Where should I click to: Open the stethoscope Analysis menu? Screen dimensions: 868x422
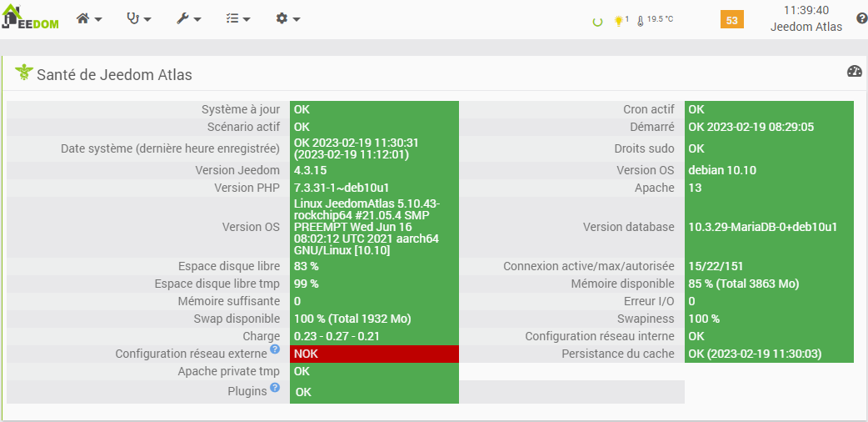[138, 18]
